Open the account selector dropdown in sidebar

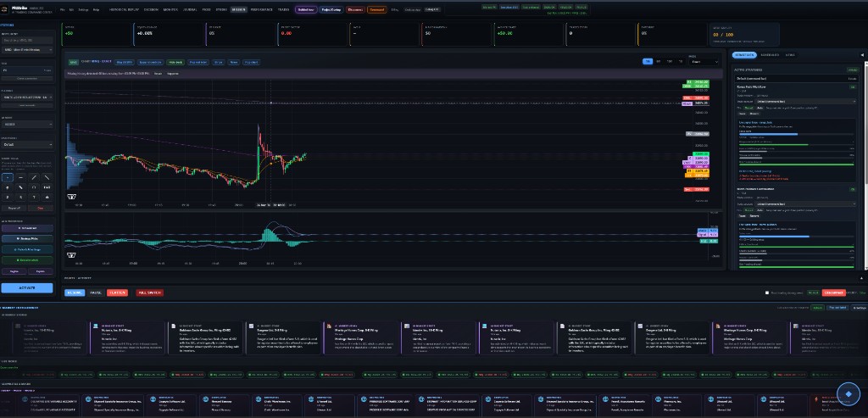pos(27,97)
